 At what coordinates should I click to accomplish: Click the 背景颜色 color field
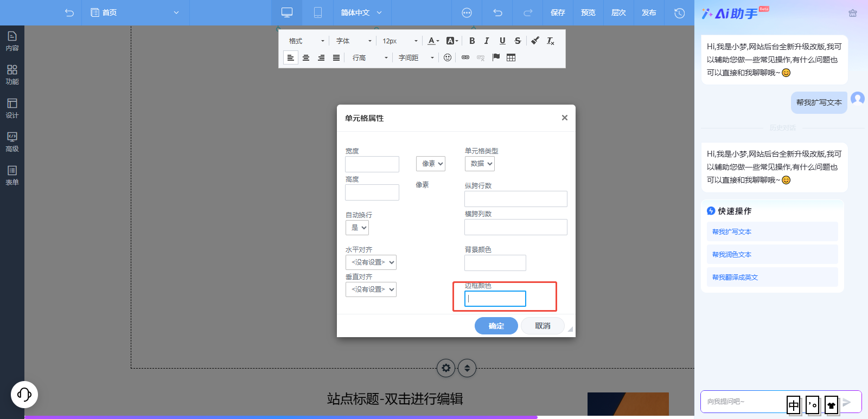click(x=495, y=263)
